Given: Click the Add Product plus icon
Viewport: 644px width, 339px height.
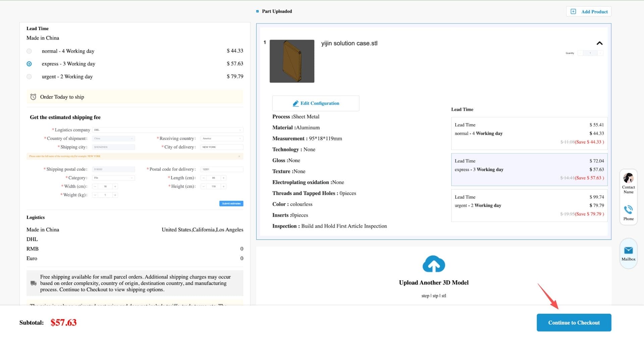Looking at the screenshot, I should (x=574, y=11).
